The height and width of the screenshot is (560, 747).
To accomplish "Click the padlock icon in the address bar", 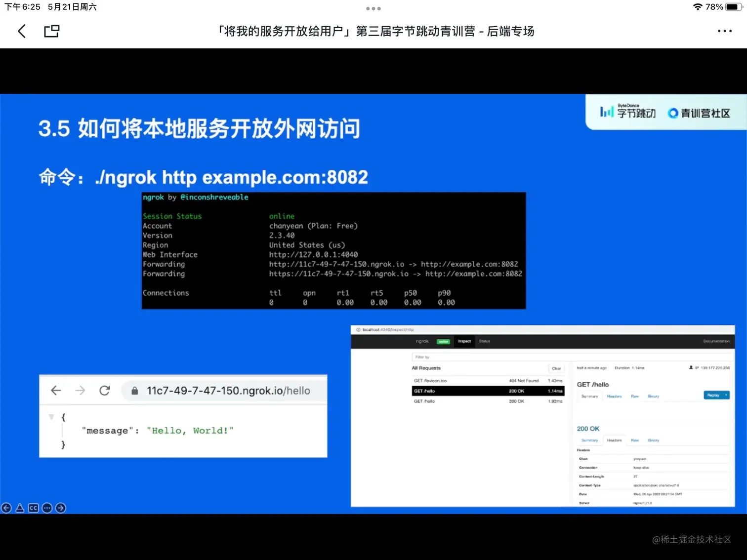I will [x=134, y=391].
